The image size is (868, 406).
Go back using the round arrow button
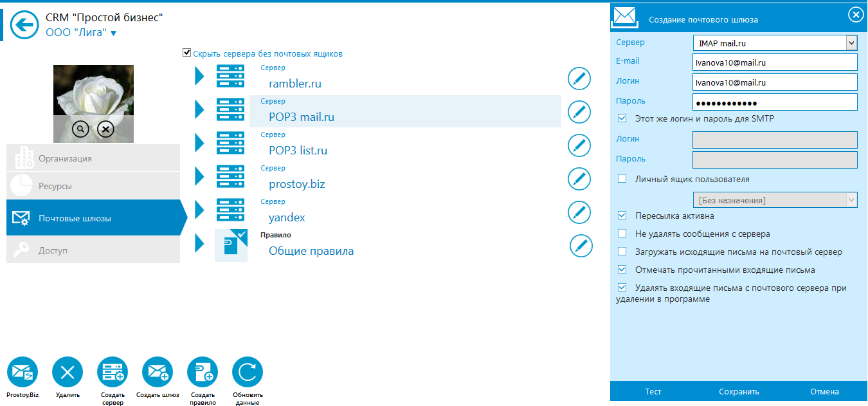(24, 26)
